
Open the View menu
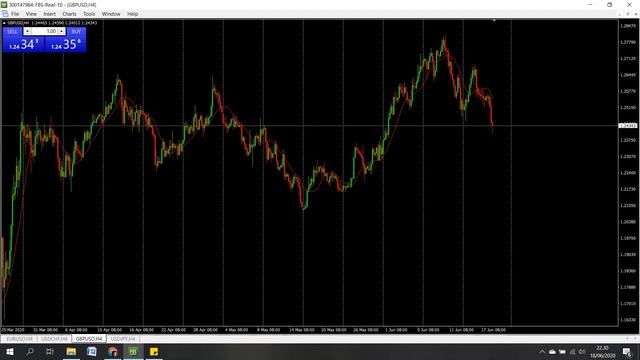click(x=31, y=14)
